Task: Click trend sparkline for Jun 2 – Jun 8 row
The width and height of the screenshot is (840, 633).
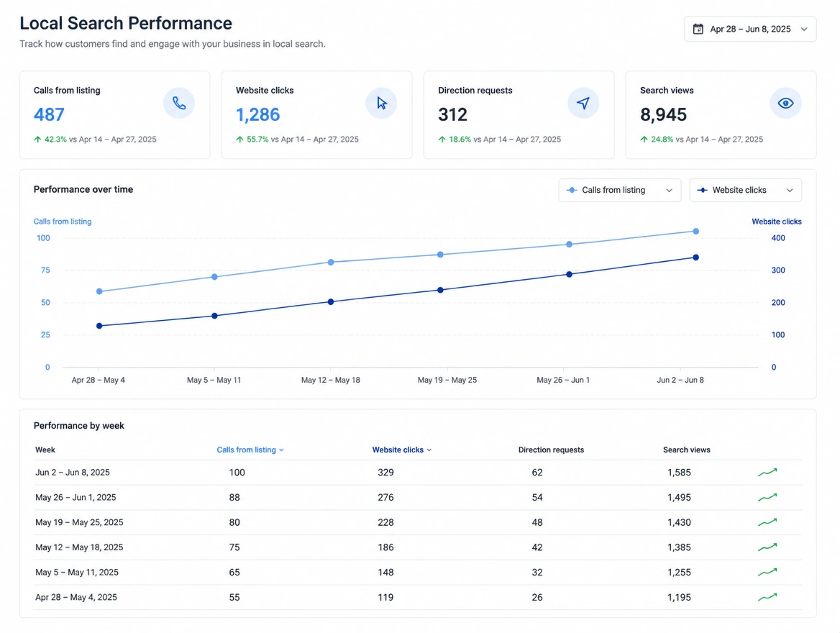Action: [x=767, y=472]
